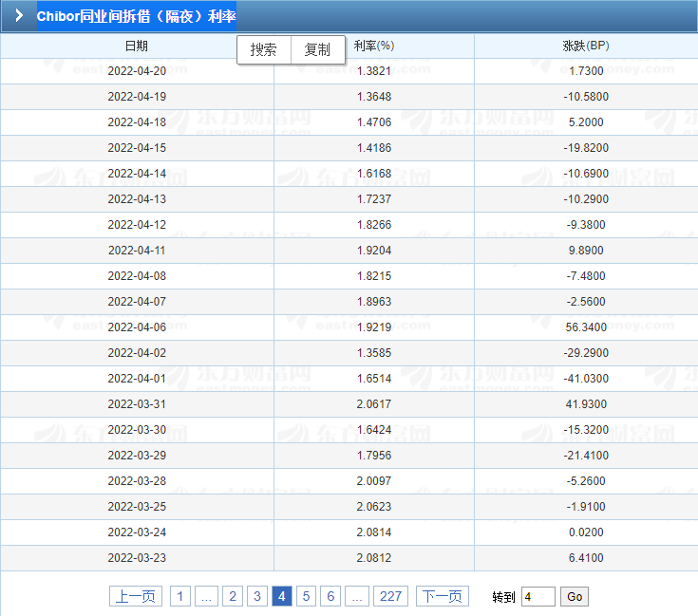Select the date cell 2022-03-25

pyautogui.click(x=137, y=507)
